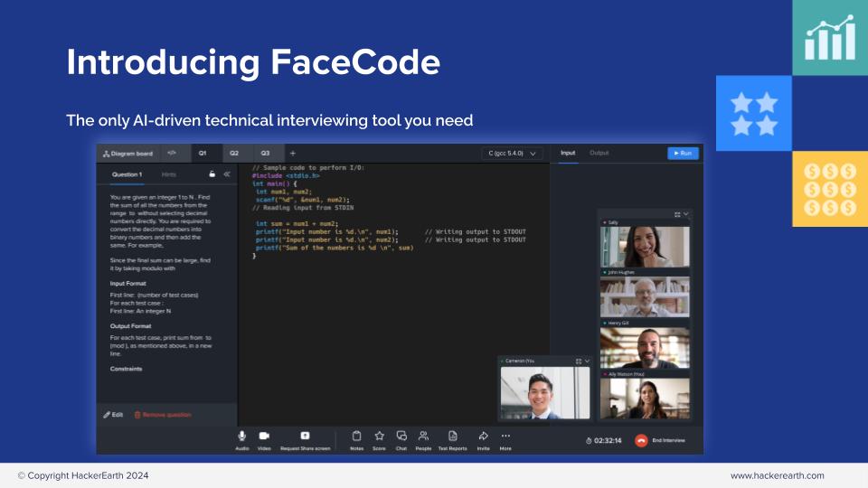Toggle the Video camera off
The height and width of the screenshot is (488, 868).
pyautogui.click(x=264, y=436)
